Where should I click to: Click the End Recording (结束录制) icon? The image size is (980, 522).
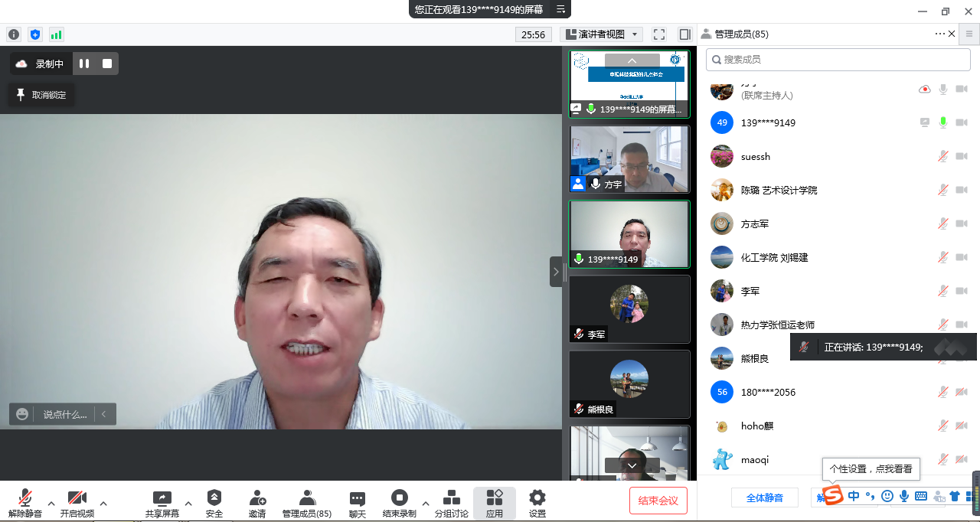click(x=400, y=498)
